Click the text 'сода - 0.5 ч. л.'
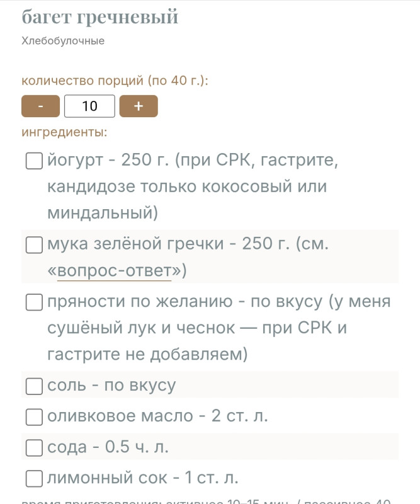This screenshot has width=420, height=504. click(x=108, y=447)
